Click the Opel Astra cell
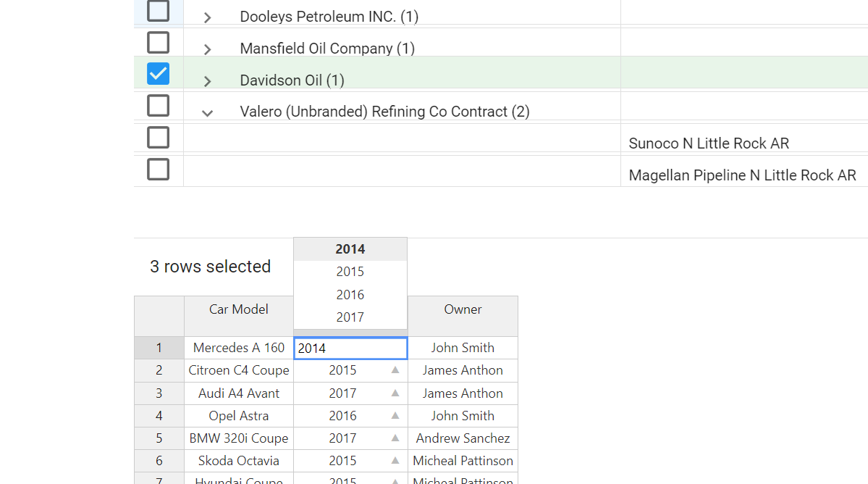 coord(239,416)
